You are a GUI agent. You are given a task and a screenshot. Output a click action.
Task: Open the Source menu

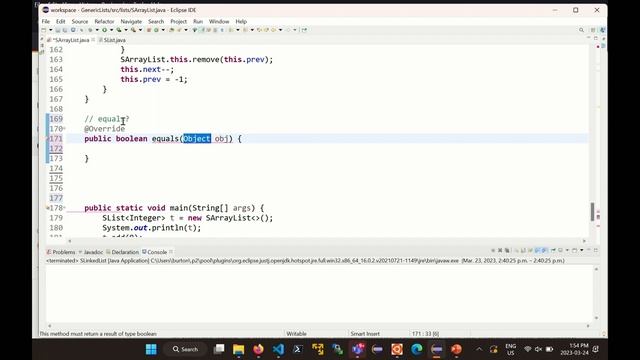coord(80,21)
